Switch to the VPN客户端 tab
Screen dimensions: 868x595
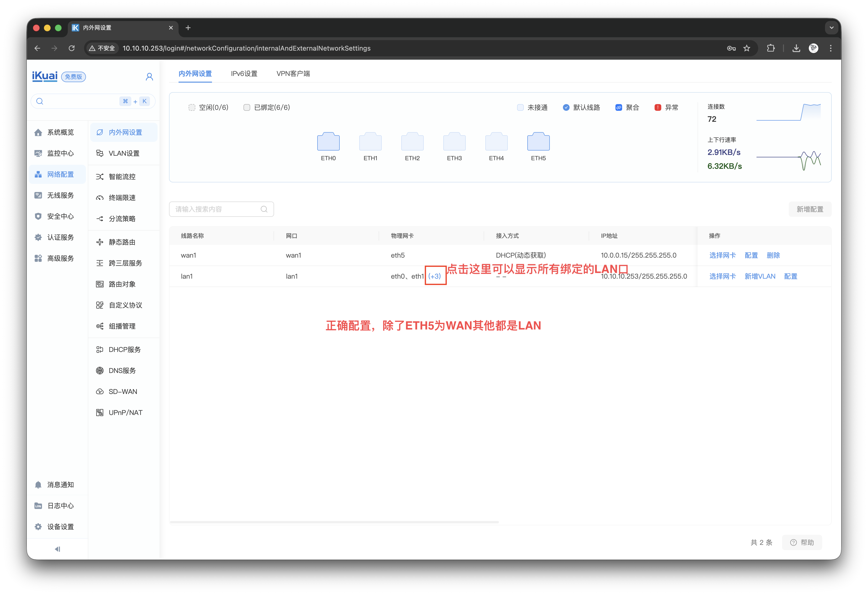[293, 74]
